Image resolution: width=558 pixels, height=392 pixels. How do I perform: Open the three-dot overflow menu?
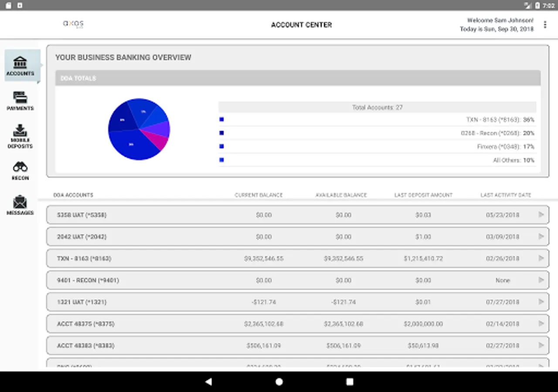point(545,25)
